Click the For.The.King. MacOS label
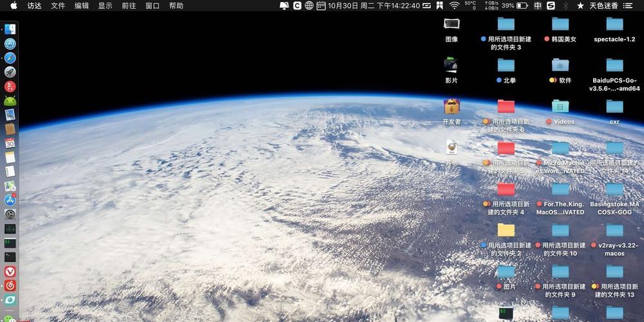 pos(560,208)
